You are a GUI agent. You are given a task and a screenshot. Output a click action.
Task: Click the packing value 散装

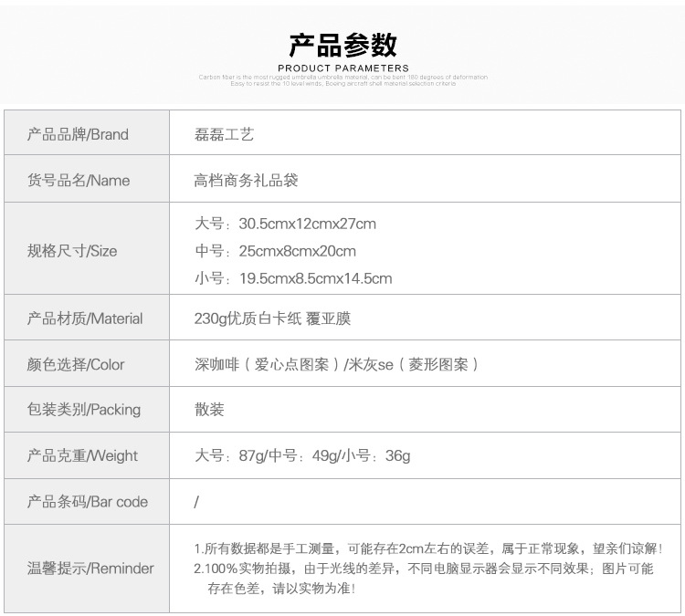coord(209,409)
